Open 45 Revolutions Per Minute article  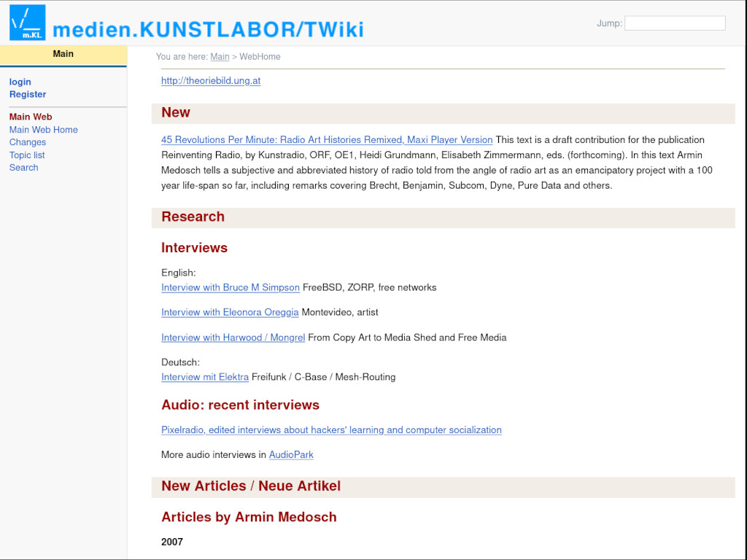327,140
